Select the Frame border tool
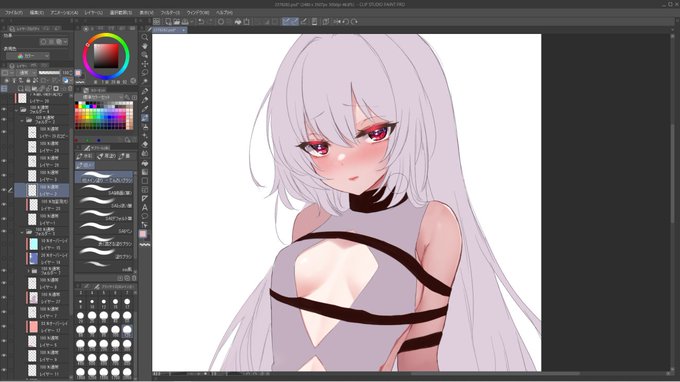The height and width of the screenshot is (382, 680). pyautogui.click(x=145, y=190)
